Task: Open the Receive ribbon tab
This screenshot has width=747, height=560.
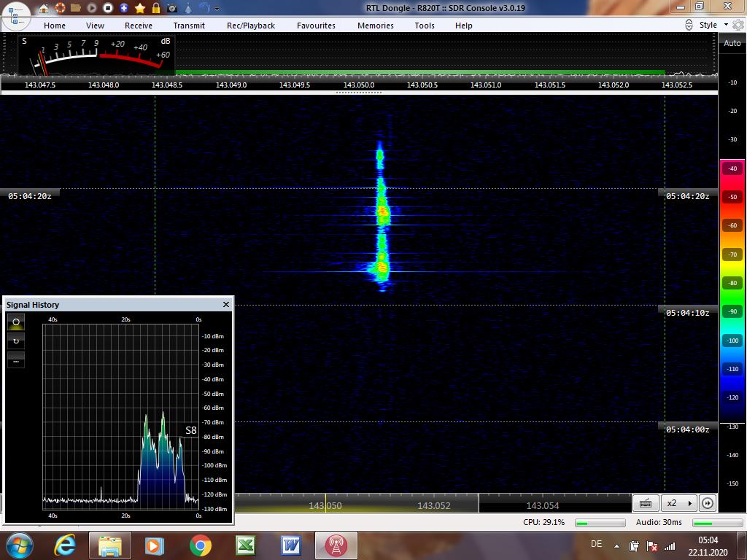Action: 139,26
